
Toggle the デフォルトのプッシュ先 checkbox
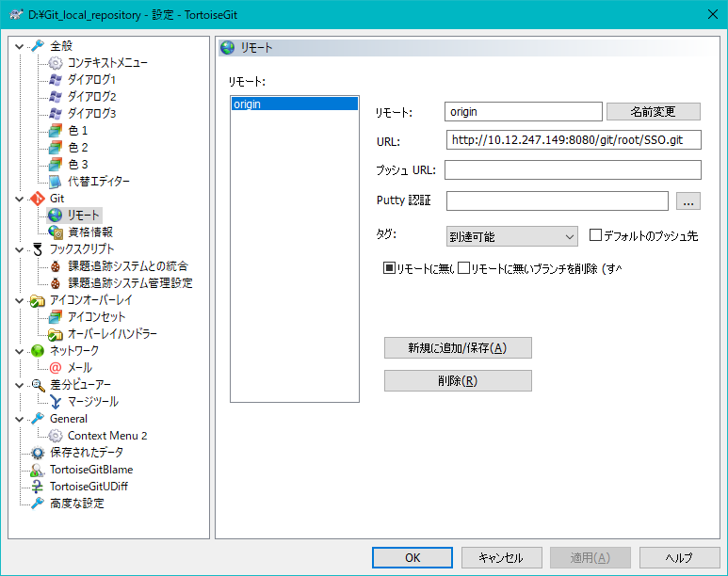pos(595,235)
